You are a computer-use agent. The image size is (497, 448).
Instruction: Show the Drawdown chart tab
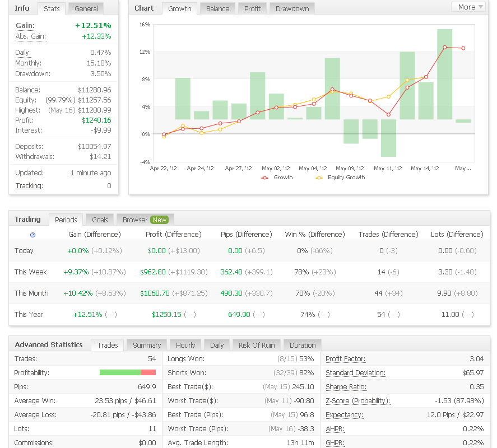[291, 8]
